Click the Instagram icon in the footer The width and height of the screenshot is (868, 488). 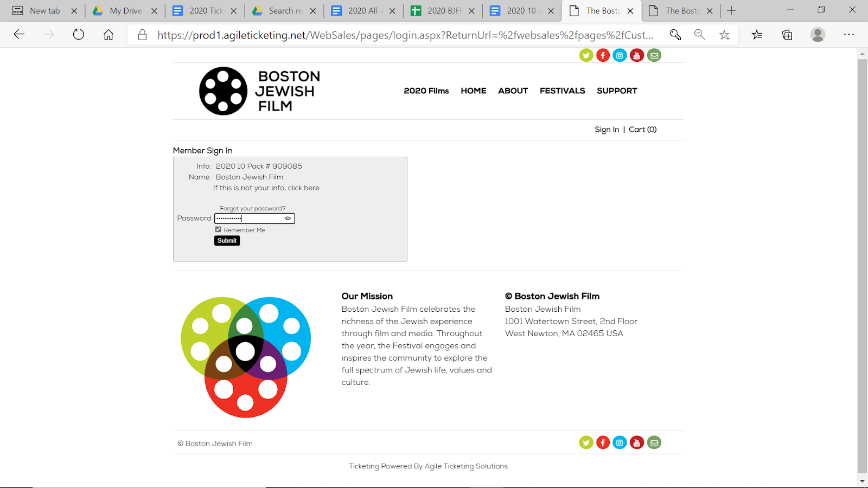620,442
